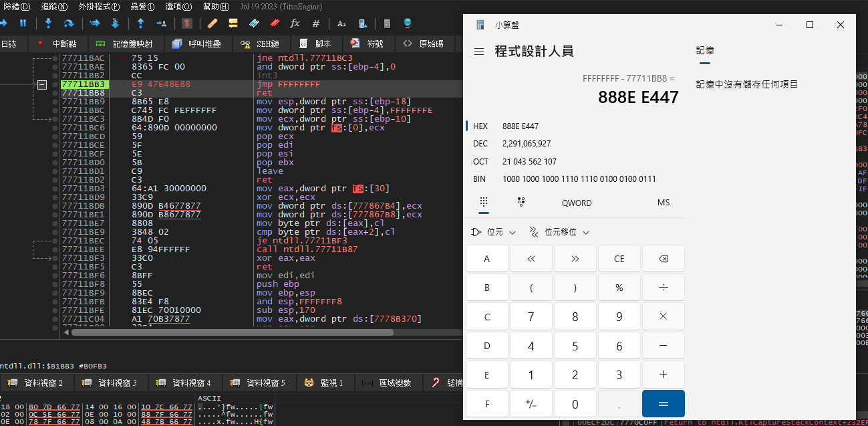The width and height of the screenshot is (868, 426).
Task: Open the labels tag icon
Action: 254,23
